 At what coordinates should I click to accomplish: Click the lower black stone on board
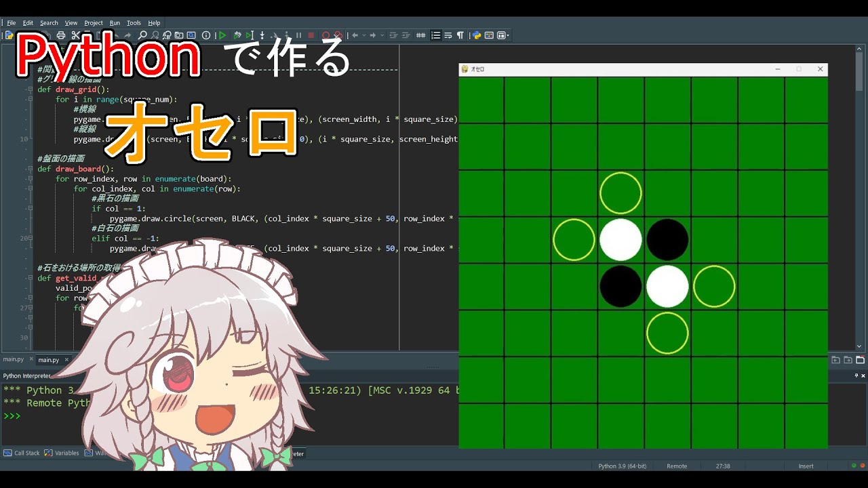[x=620, y=286]
